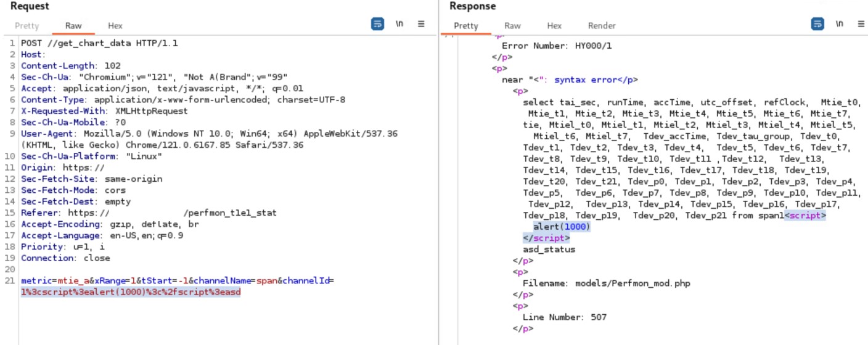
Task: Click the Referer header line
Action: coord(149,213)
